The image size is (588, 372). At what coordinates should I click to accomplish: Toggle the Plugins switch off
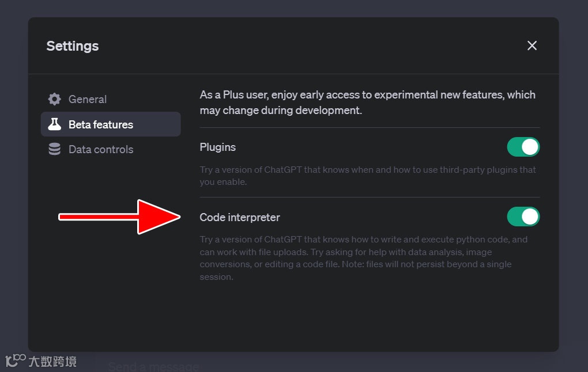[x=523, y=147]
